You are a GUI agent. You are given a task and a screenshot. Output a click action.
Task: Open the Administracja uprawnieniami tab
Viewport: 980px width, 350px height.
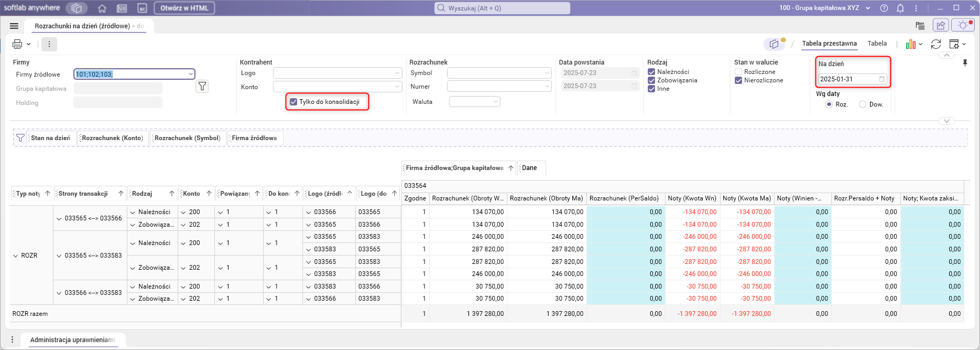click(72, 340)
